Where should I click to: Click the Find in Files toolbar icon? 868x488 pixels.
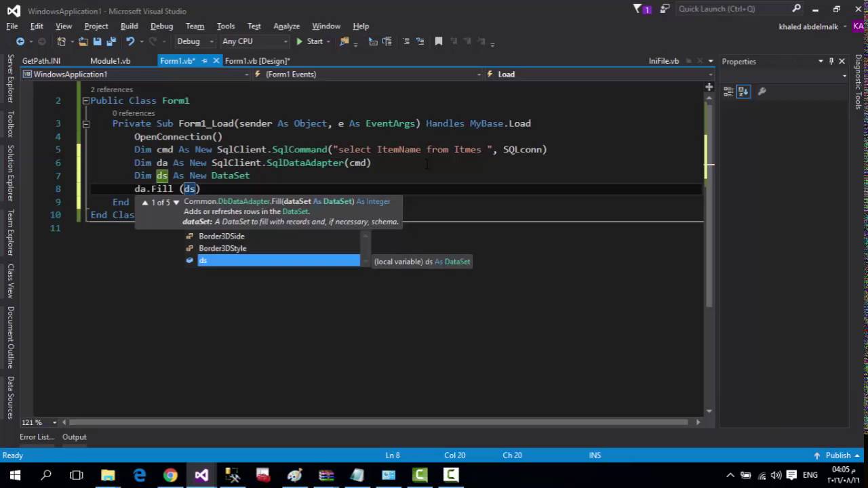tap(344, 41)
